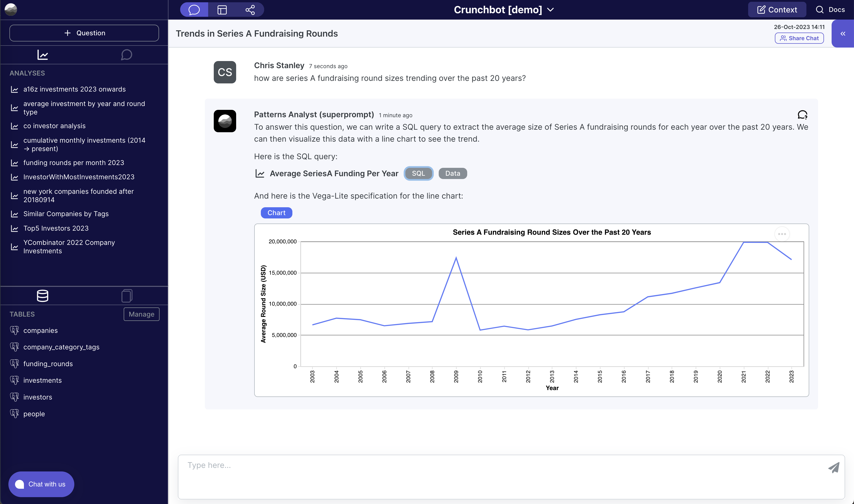Click the chart icon beside Top5 Investors 2023
The image size is (854, 504).
click(x=14, y=229)
